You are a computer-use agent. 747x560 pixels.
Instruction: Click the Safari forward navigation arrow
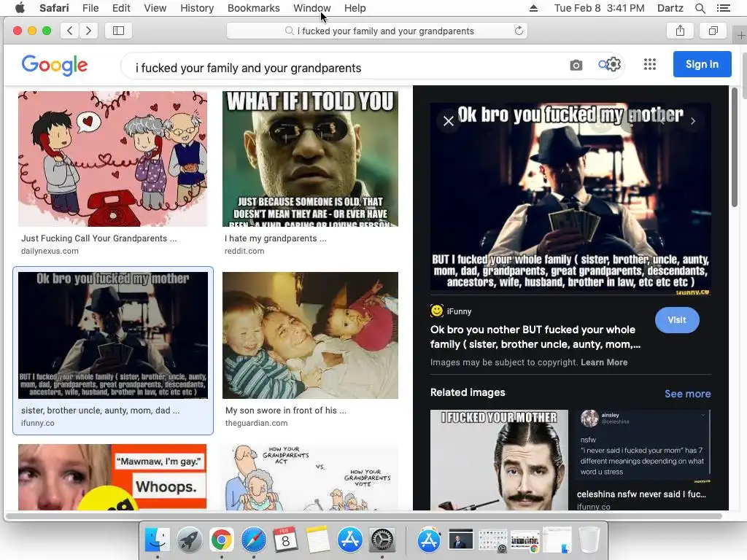[88, 31]
